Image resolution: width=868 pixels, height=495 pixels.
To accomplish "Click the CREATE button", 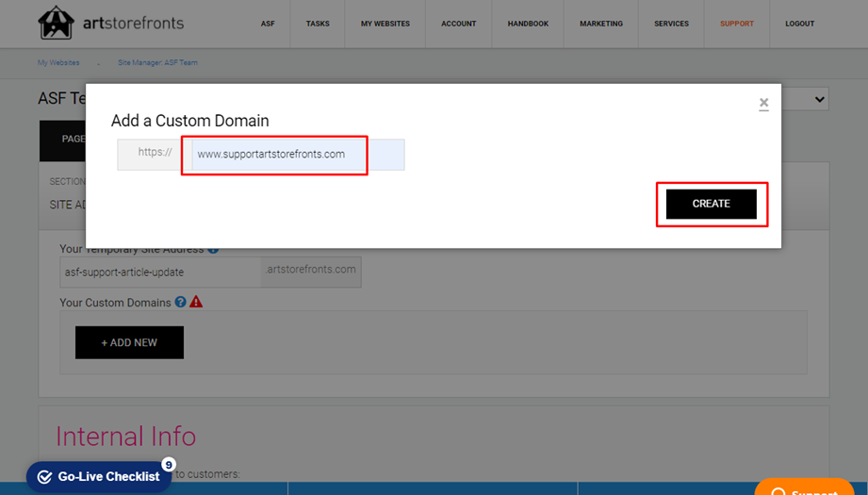I will coord(712,204).
